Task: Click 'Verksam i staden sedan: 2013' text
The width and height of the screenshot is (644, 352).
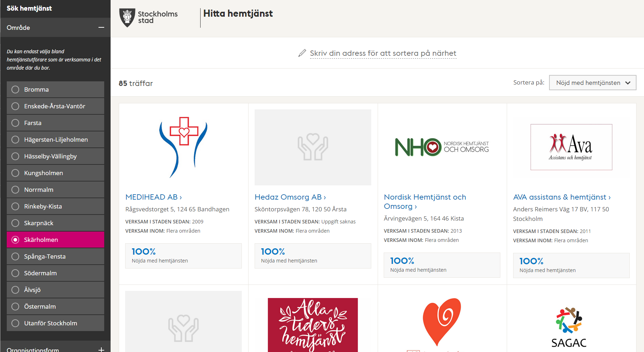Action: (x=423, y=231)
